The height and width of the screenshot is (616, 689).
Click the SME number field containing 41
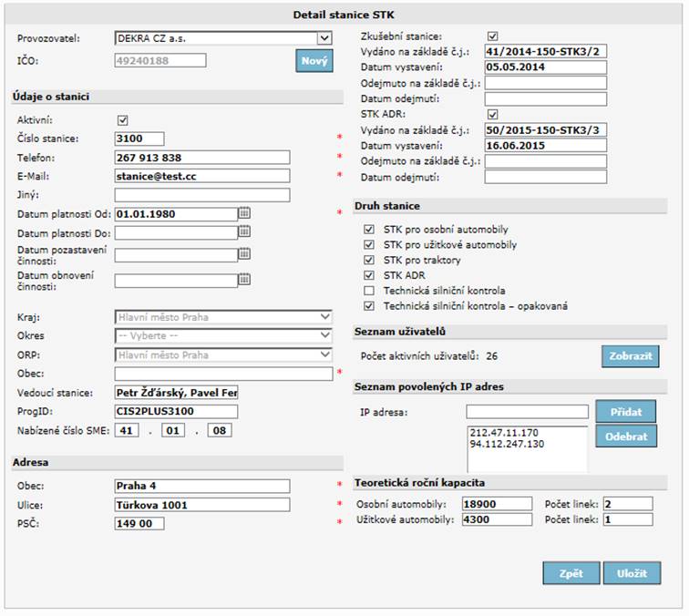pyautogui.click(x=127, y=430)
